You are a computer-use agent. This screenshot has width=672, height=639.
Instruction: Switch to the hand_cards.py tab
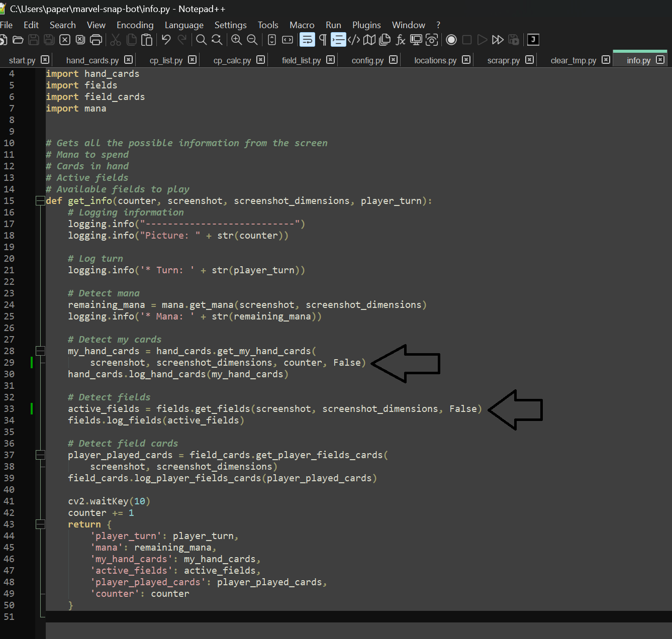click(x=92, y=60)
